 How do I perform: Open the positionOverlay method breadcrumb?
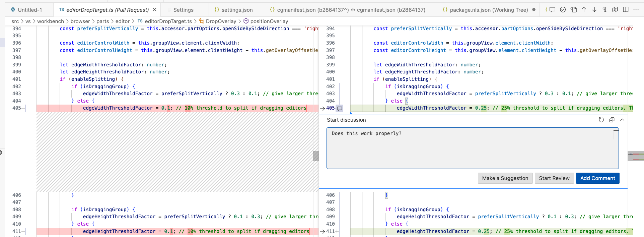[x=269, y=21]
